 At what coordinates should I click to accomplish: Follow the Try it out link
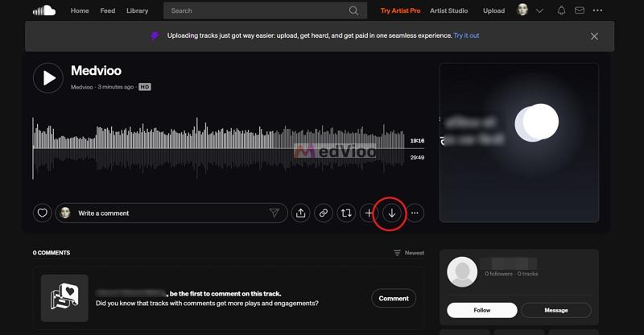(x=466, y=35)
